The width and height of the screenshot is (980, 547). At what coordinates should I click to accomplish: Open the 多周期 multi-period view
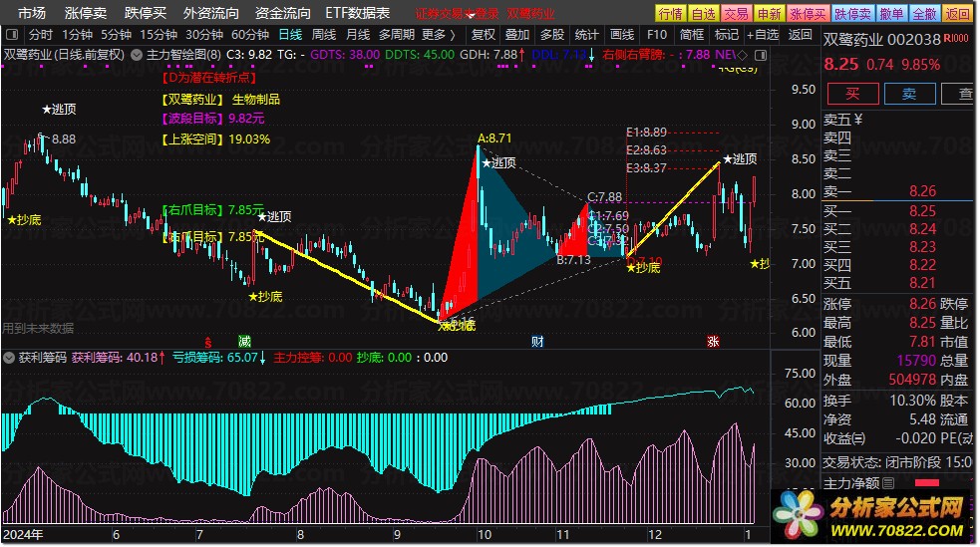(397, 35)
